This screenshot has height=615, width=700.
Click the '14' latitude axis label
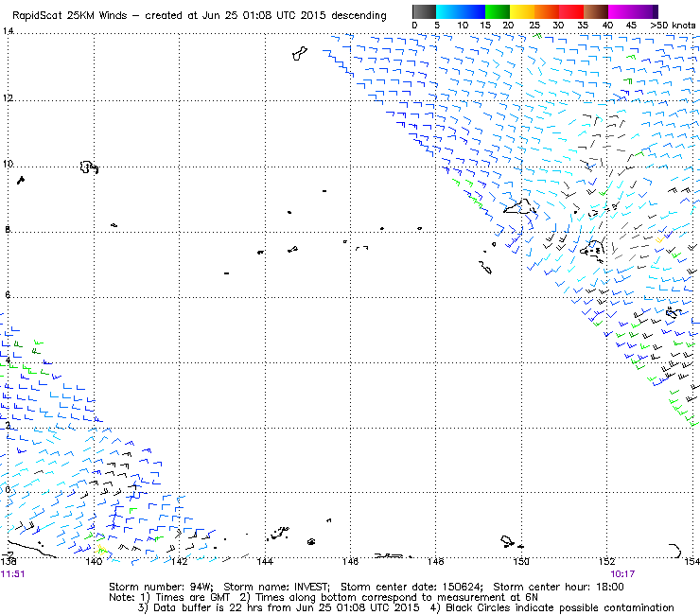pyautogui.click(x=8, y=31)
